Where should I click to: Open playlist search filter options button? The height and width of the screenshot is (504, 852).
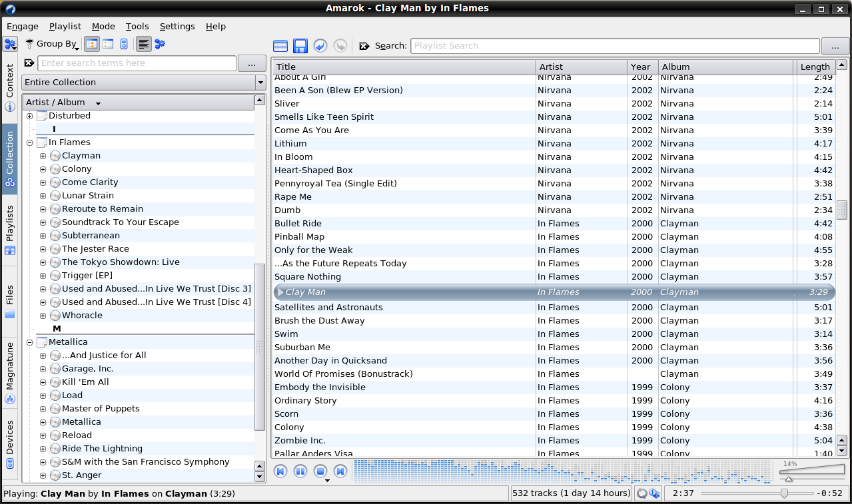click(x=835, y=46)
